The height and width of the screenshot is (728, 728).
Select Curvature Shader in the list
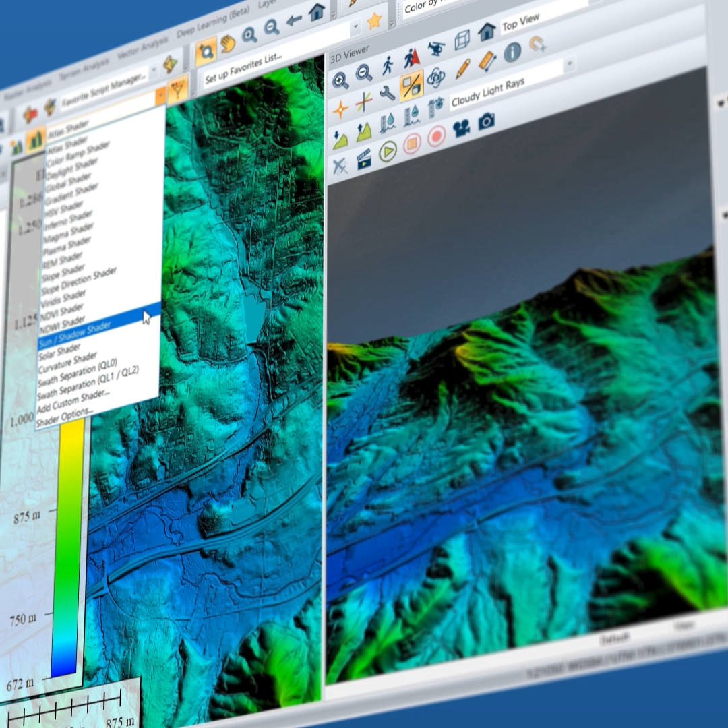(x=67, y=362)
